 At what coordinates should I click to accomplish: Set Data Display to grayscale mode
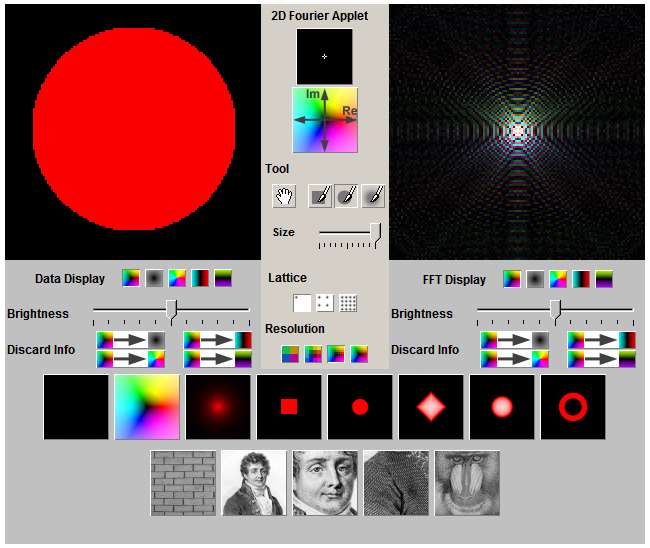pyautogui.click(x=154, y=279)
